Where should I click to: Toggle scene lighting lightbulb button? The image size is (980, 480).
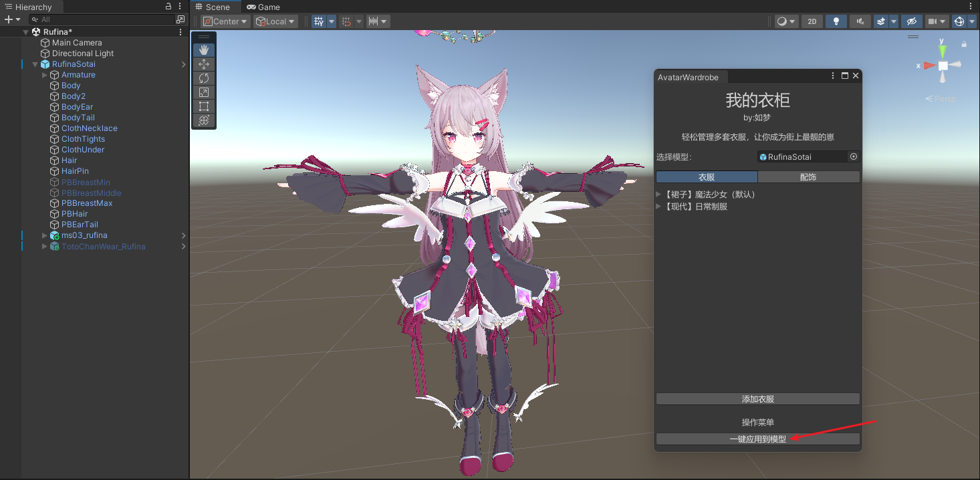[836, 21]
